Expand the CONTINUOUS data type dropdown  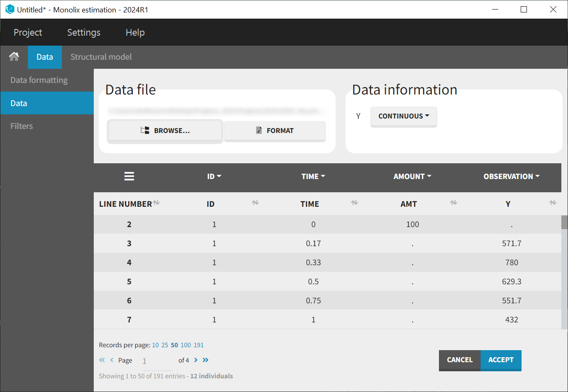click(x=403, y=116)
